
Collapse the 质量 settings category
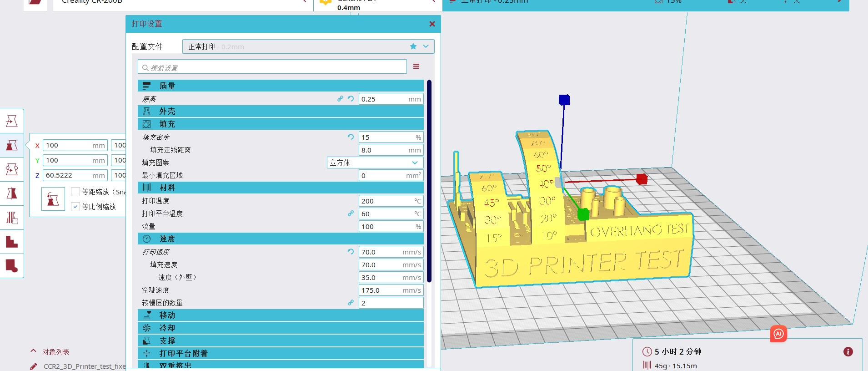(x=281, y=86)
